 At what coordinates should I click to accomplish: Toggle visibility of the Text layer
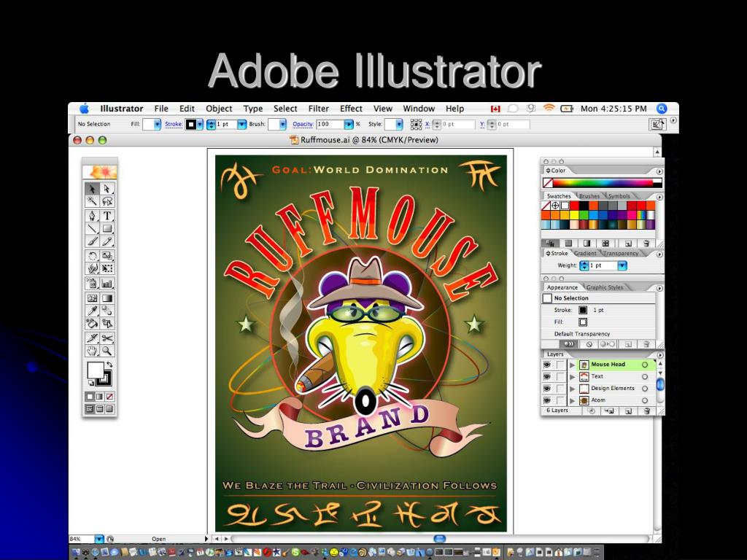(x=547, y=377)
